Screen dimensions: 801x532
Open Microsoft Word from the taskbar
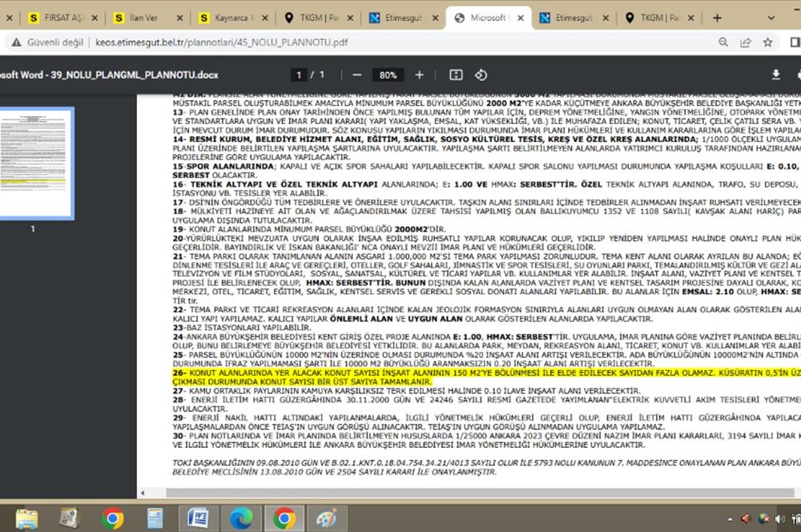coord(198,518)
